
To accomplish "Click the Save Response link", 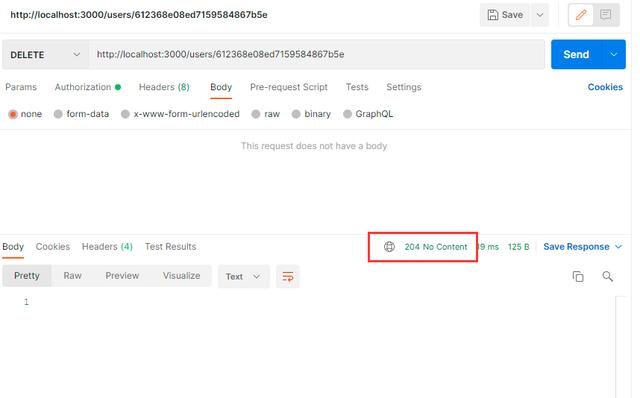I will click(x=576, y=247).
